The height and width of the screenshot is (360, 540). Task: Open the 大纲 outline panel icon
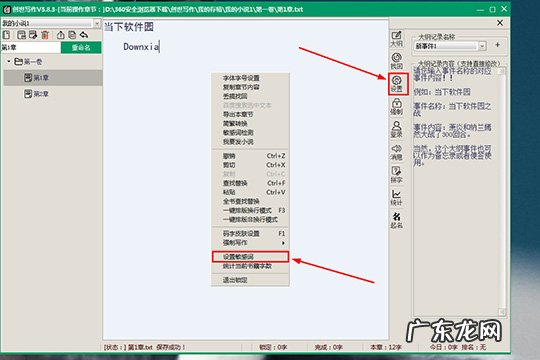pos(396,39)
